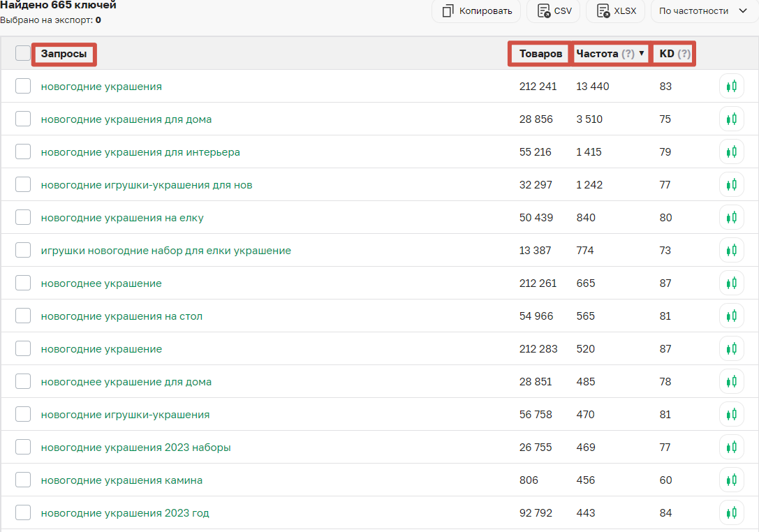The height and width of the screenshot is (532, 759).
Task: Check the box for новогодние украшения 2023 год
Action: click(x=23, y=512)
